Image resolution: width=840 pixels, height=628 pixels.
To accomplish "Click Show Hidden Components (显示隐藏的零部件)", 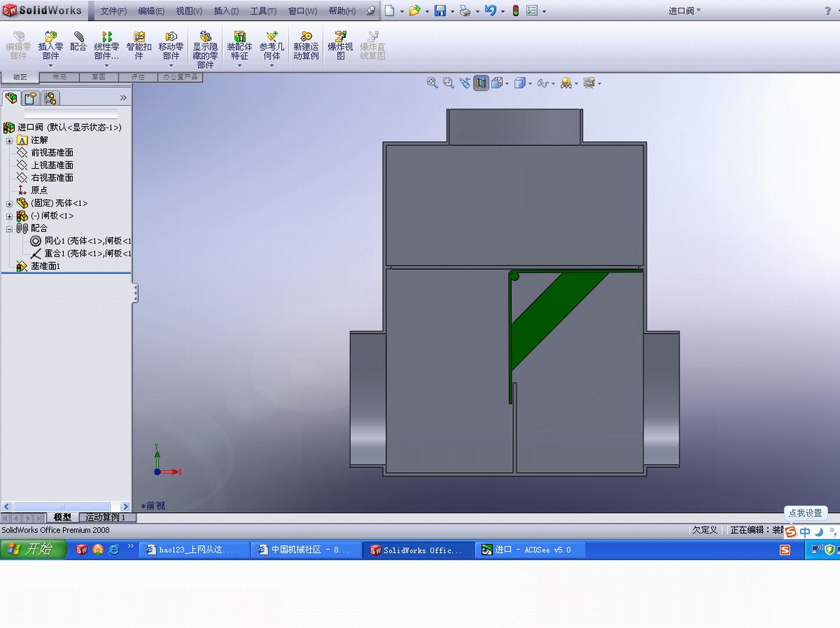I will click(x=205, y=50).
